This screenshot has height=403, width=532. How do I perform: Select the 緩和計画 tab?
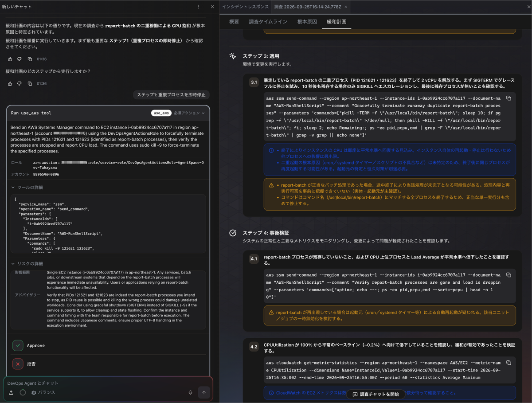click(x=336, y=22)
